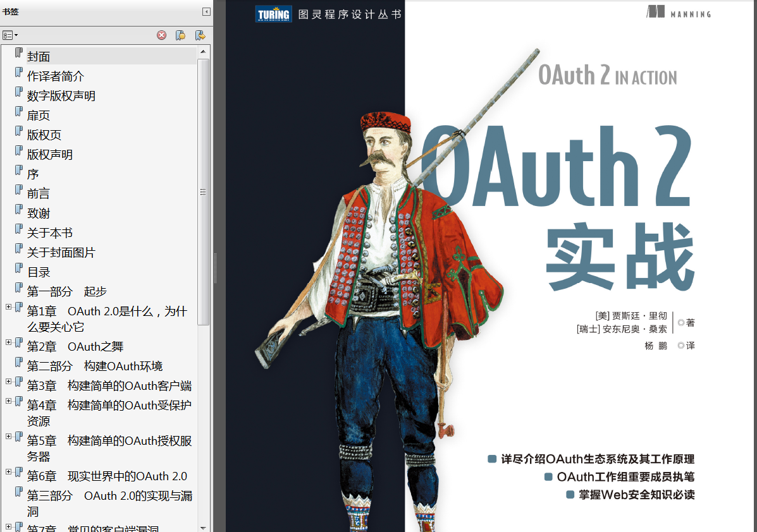Image resolution: width=757 pixels, height=532 pixels.
Task: Jump to the 扉页 bookmark
Action: click(x=39, y=115)
